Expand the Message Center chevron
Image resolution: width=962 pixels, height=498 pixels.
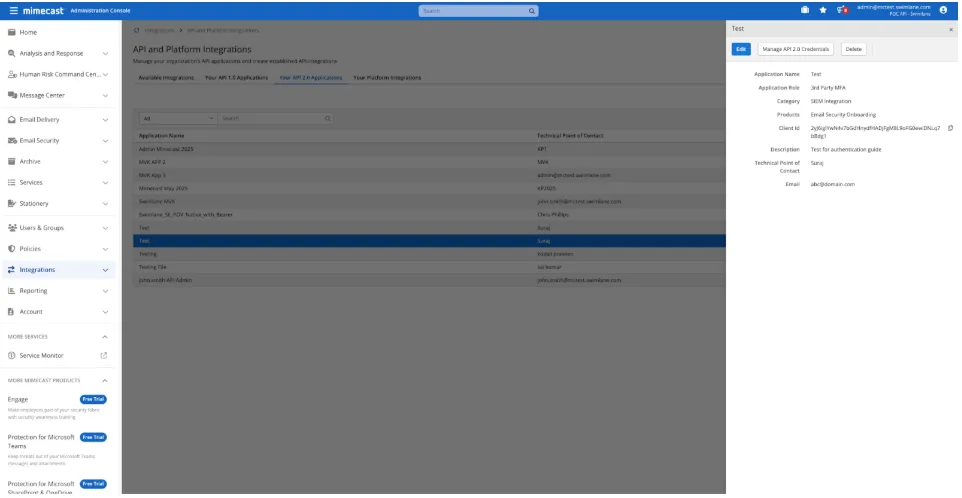105,95
